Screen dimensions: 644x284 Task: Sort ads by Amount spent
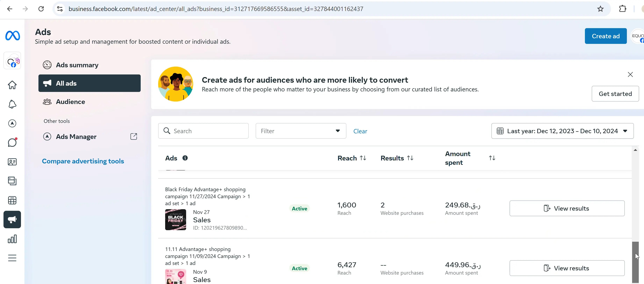click(x=492, y=158)
